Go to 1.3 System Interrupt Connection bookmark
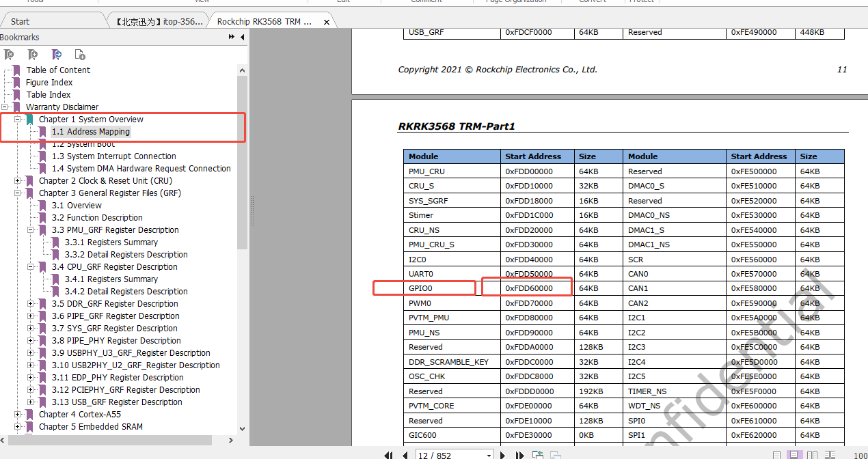Viewport: 868px width, 459px height. 114,156
